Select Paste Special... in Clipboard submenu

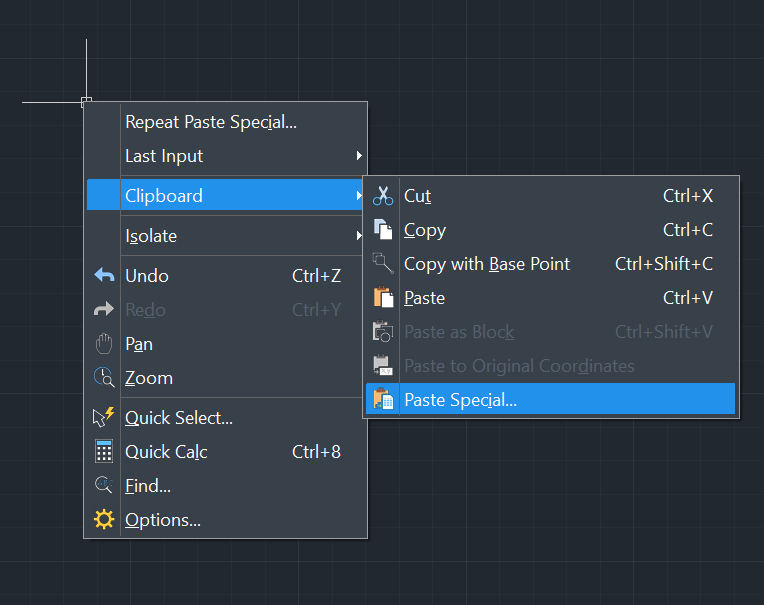tap(550, 399)
